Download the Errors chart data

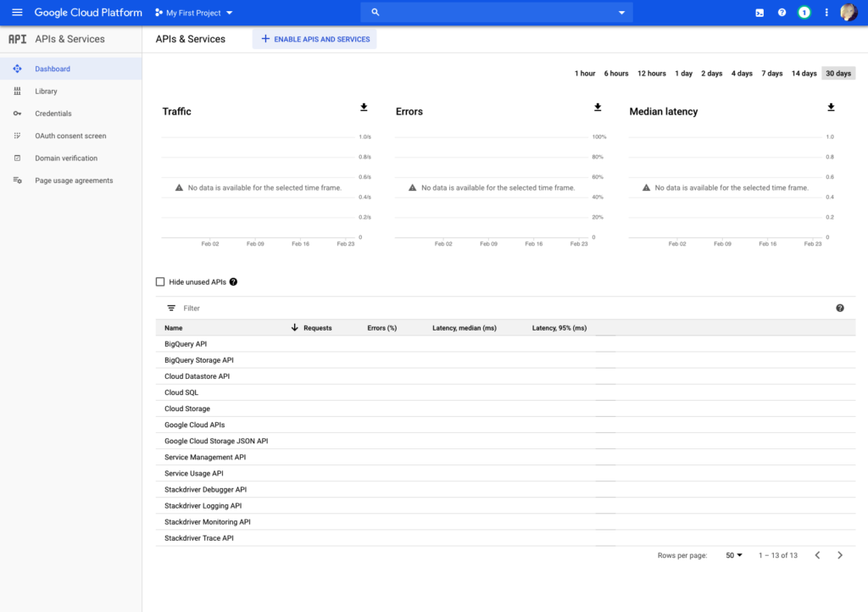click(x=598, y=108)
